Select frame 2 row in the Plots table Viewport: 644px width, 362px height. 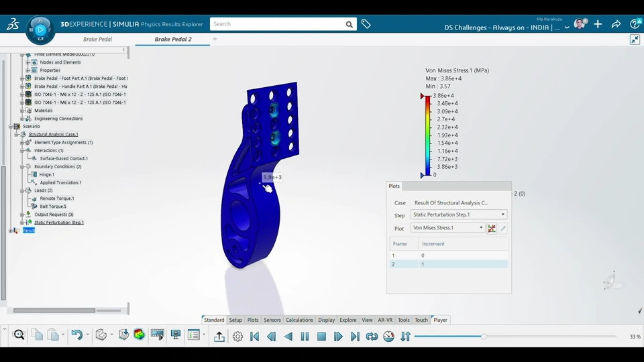tap(449, 264)
